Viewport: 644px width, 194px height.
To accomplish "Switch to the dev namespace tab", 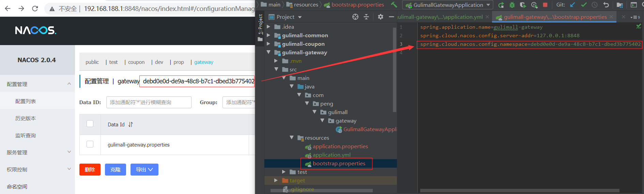I will click(x=159, y=62).
